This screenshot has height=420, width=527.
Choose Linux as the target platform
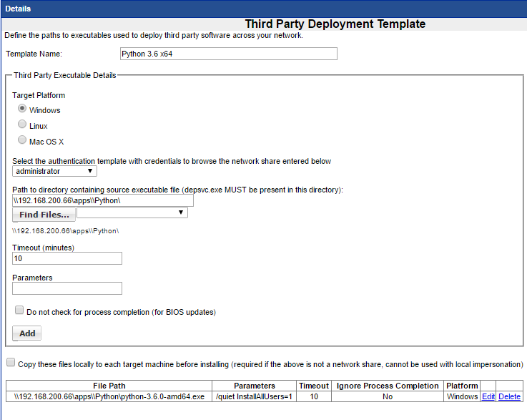[x=22, y=124]
